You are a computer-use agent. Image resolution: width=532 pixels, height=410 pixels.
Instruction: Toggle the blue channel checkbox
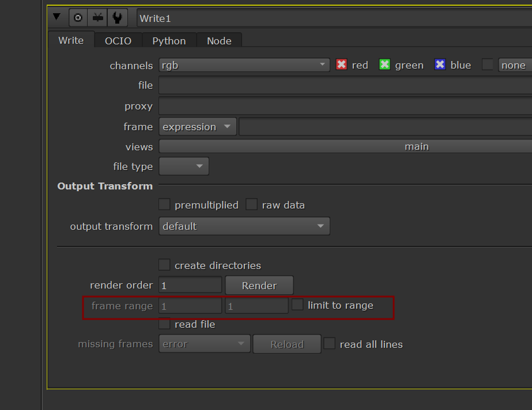pyautogui.click(x=440, y=64)
